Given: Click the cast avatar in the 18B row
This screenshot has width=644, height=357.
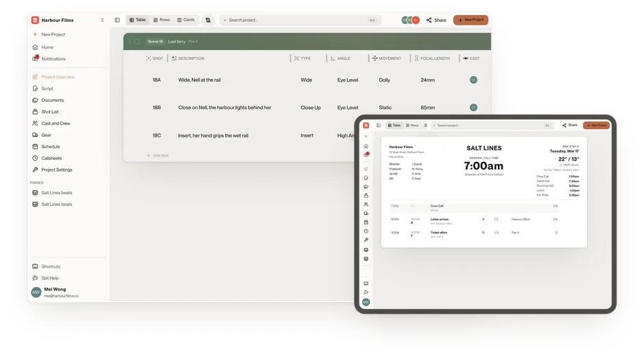Looking at the screenshot, I should pyautogui.click(x=473, y=107).
